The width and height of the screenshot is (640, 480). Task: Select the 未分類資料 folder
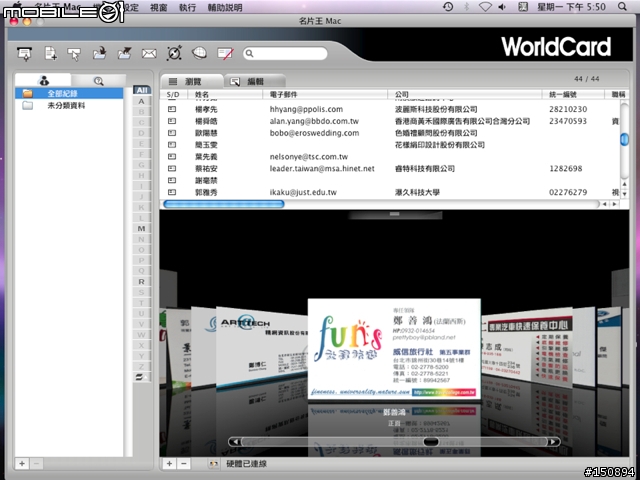point(69,106)
